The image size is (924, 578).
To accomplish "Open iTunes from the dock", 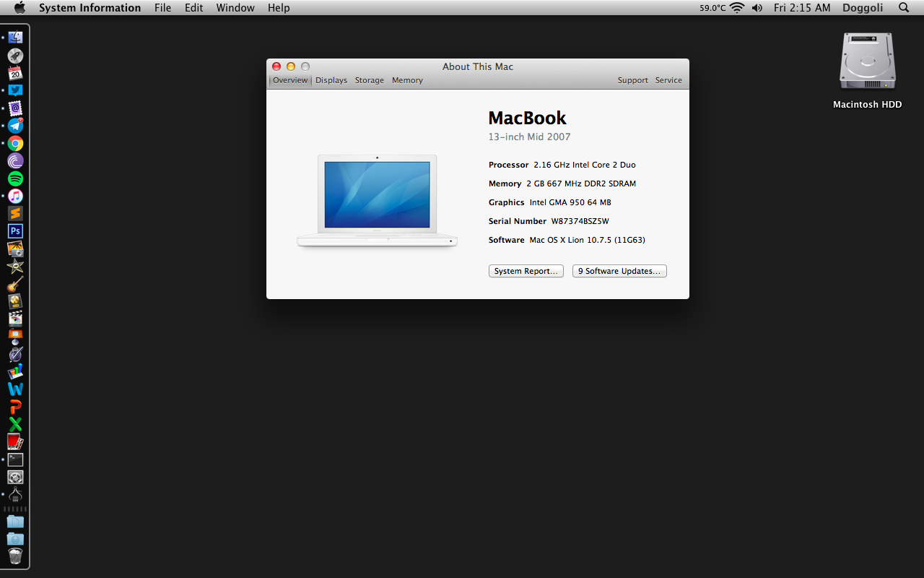I will pyautogui.click(x=15, y=197).
